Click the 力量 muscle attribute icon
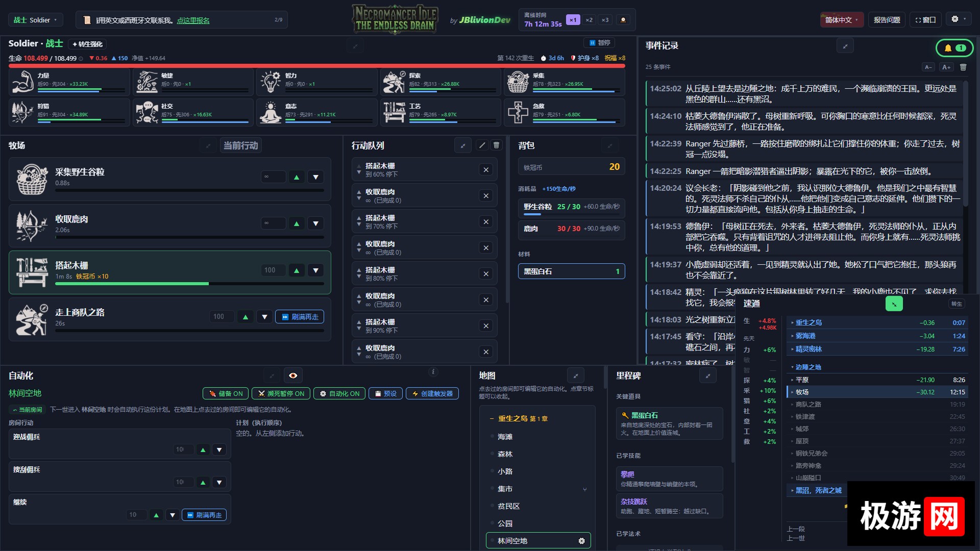The width and height of the screenshot is (980, 551). coord(22,82)
